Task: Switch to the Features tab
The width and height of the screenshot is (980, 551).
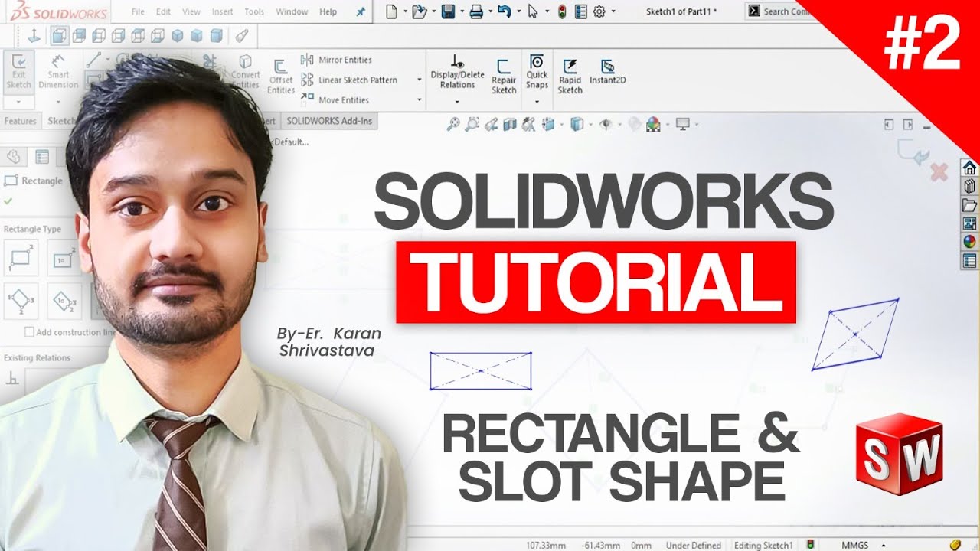Action: click(x=21, y=121)
